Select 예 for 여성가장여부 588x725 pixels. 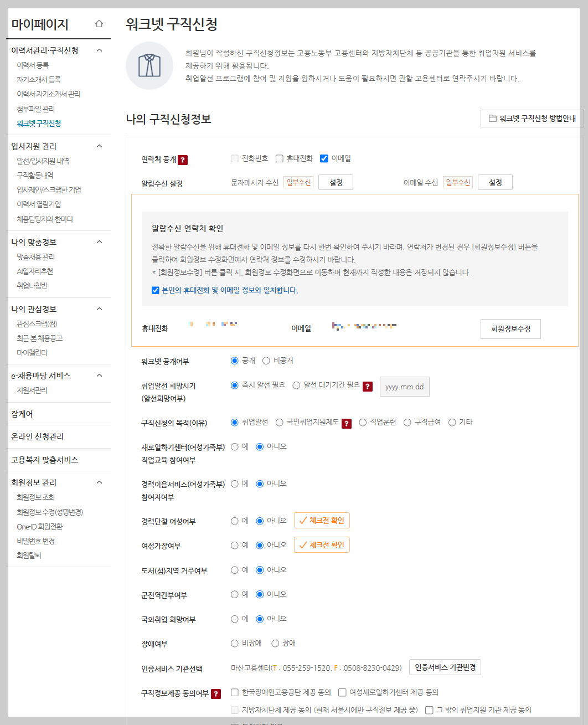[x=235, y=545]
